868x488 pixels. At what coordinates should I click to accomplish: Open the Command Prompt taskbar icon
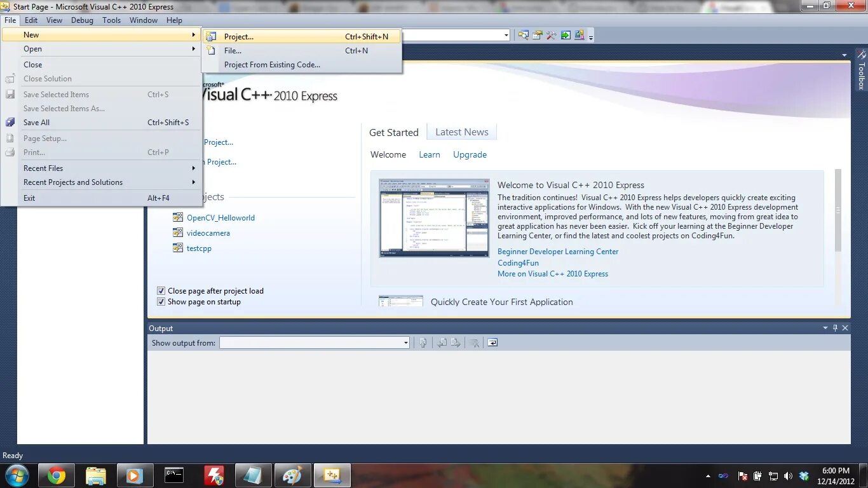[174, 475]
